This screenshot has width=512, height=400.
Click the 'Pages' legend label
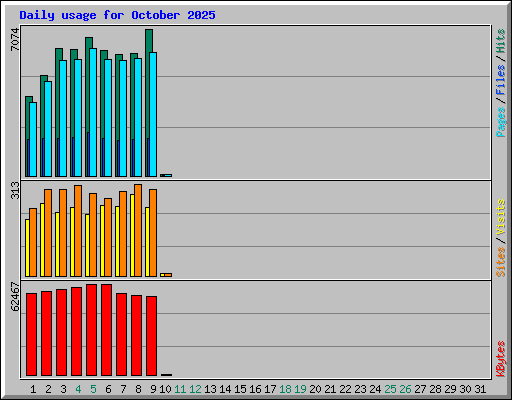[x=501, y=122]
